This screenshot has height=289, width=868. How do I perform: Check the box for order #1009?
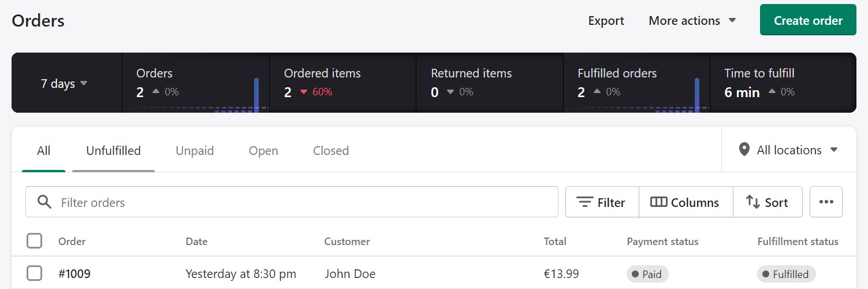coord(35,273)
